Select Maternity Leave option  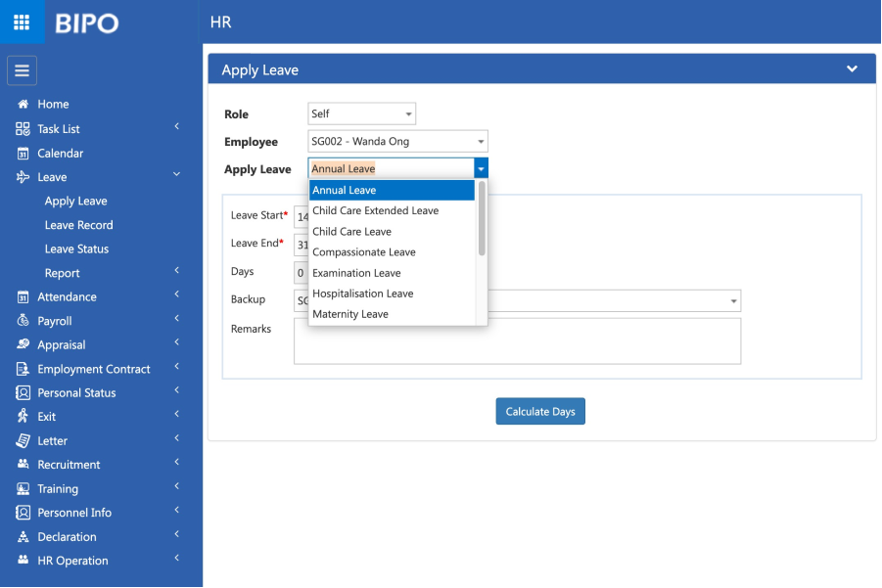(393, 314)
